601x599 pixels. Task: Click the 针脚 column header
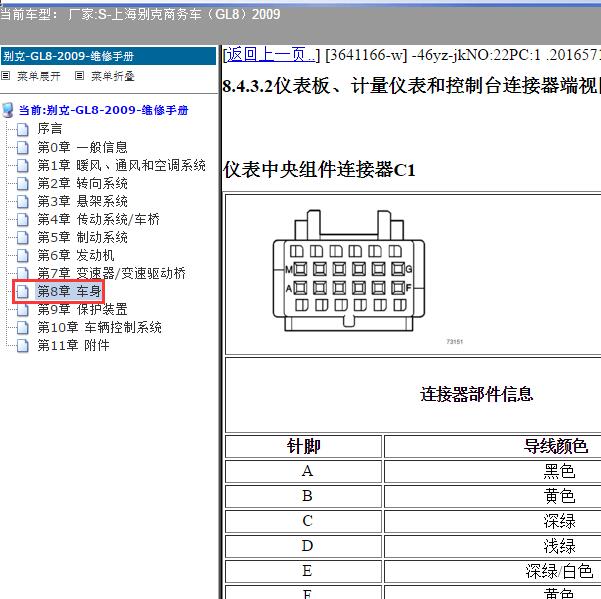[x=303, y=446]
